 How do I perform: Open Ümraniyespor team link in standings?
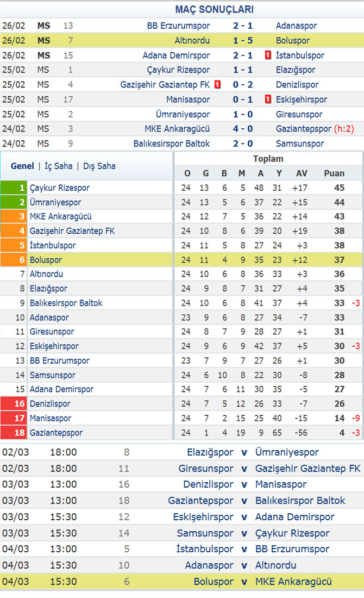55,202
